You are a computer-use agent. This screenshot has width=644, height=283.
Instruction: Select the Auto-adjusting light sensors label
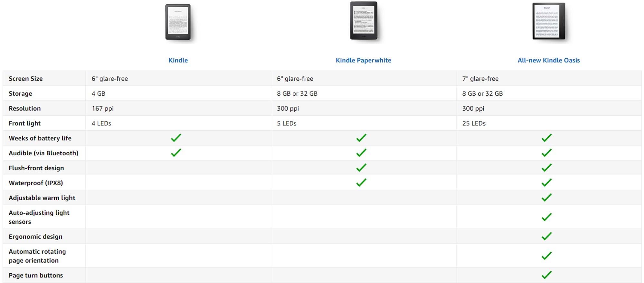[39, 217]
